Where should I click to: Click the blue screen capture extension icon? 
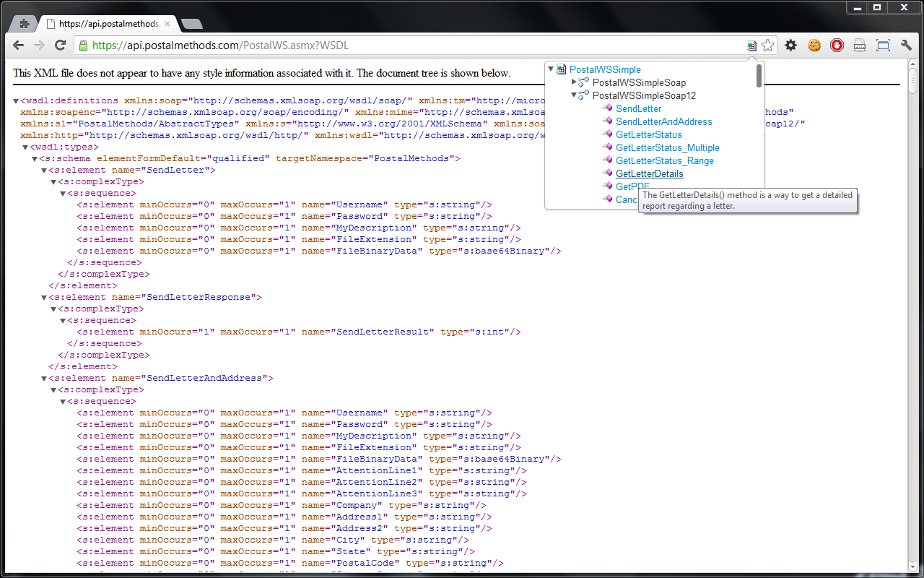(x=883, y=46)
